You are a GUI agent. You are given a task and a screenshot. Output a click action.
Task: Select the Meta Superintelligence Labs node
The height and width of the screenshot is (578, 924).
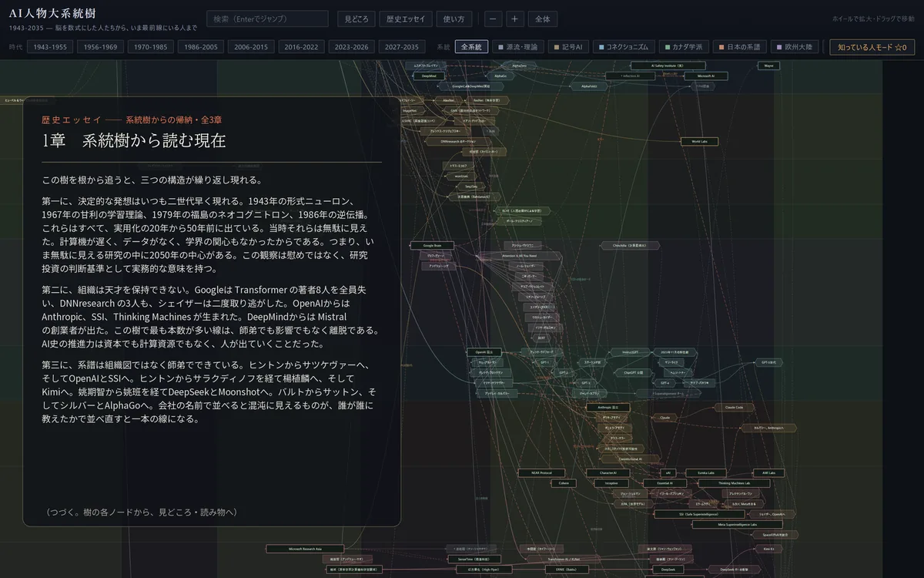[x=737, y=525]
